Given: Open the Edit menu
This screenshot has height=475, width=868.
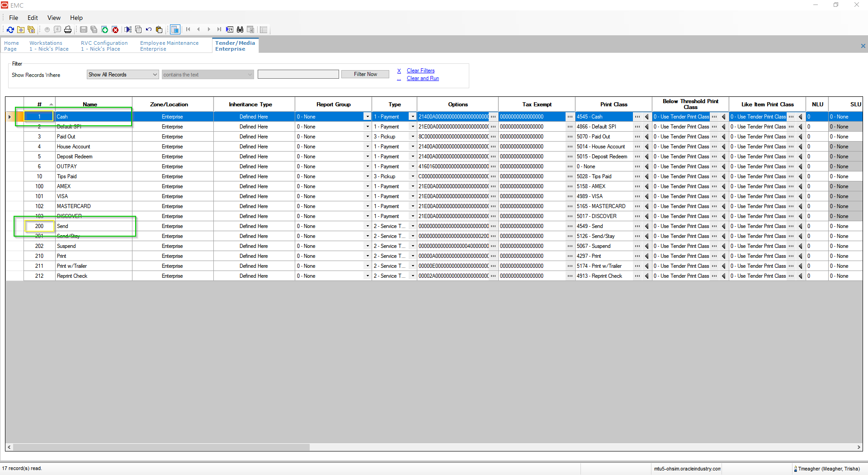Looking at the screenshot, I should tap(32, 18).
